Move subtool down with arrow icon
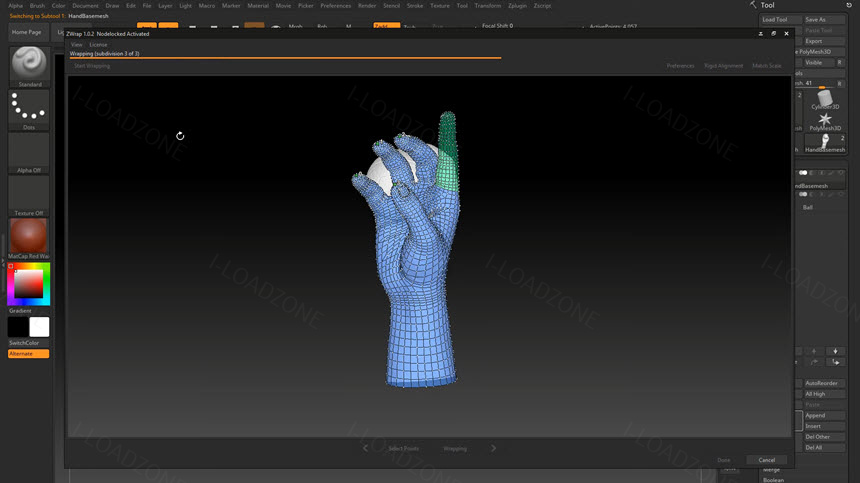Viewport: 860px width, 483px height. point(835,351)
